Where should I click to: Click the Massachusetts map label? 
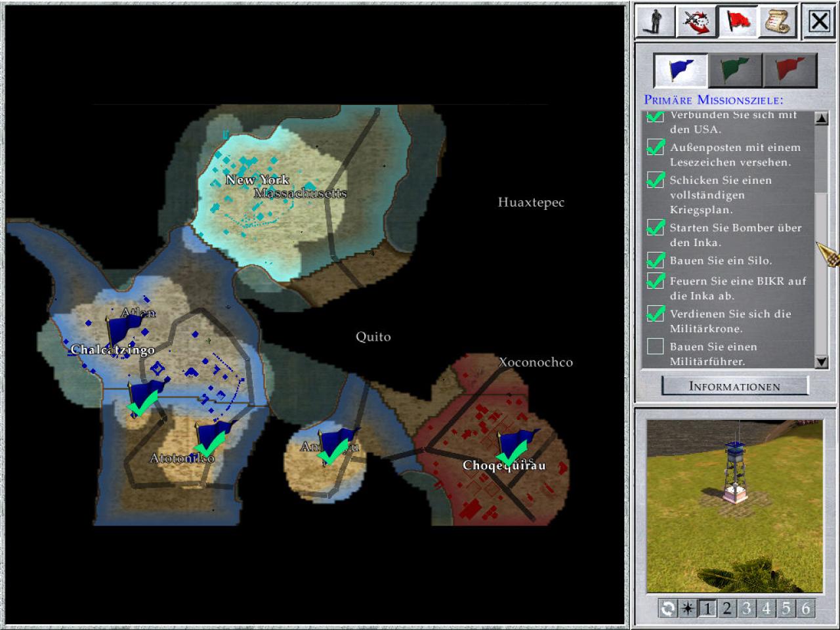(x=300, y=193)
